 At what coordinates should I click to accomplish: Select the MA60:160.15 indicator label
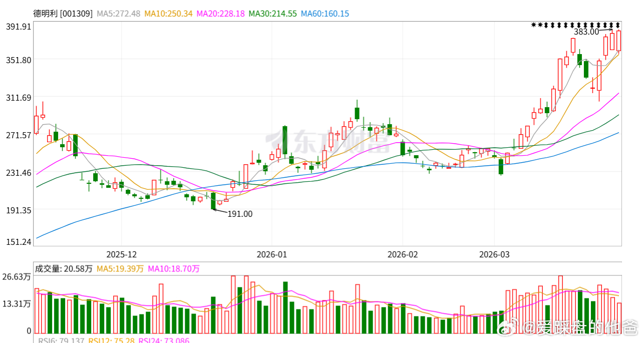point(325,14)
